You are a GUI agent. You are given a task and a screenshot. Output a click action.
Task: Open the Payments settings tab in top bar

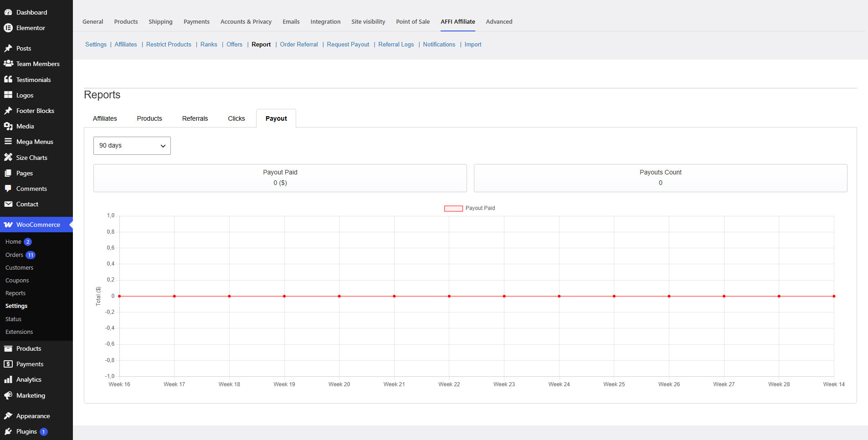pos(196,21)
